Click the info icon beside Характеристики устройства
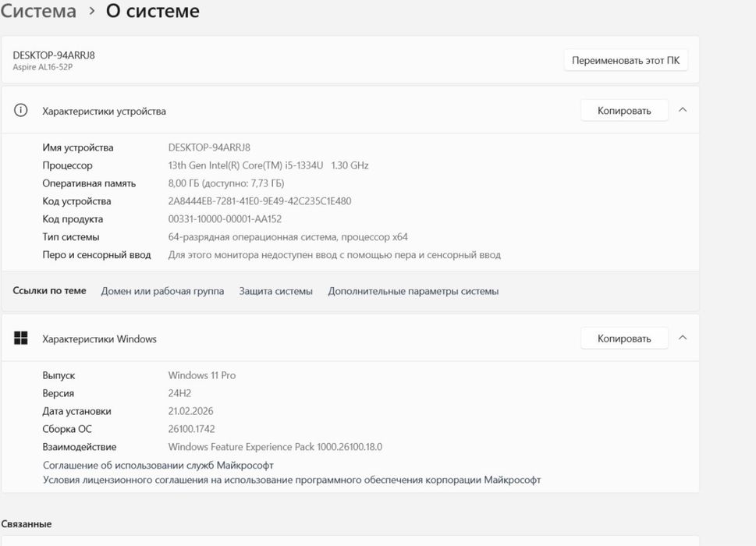This screenshot has width=756, height=546. (x=21, y=111)
